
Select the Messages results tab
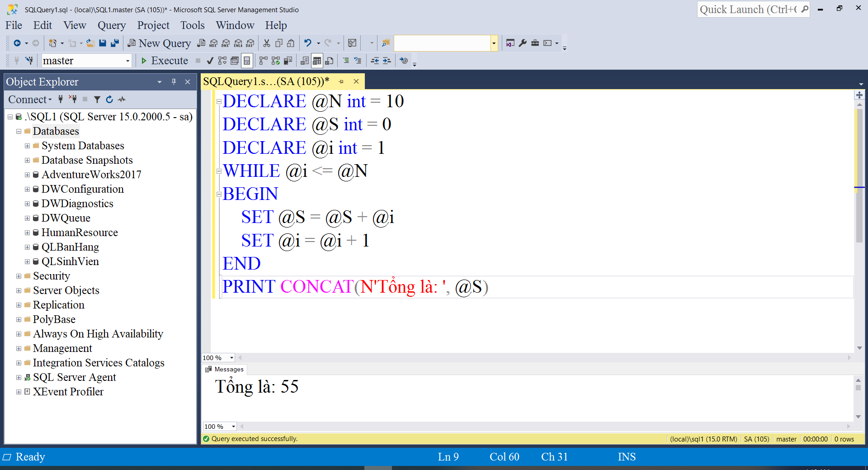pyautogui.click(x=225, y=369)
